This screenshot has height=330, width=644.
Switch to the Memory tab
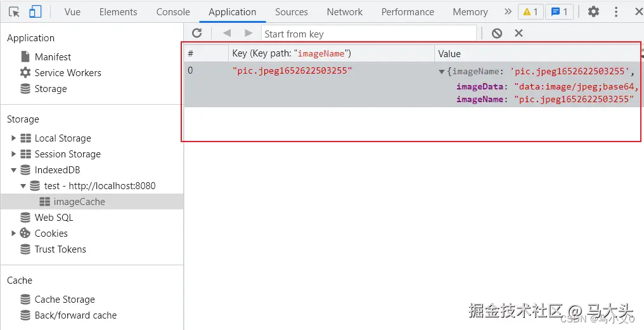coord(470,12)
